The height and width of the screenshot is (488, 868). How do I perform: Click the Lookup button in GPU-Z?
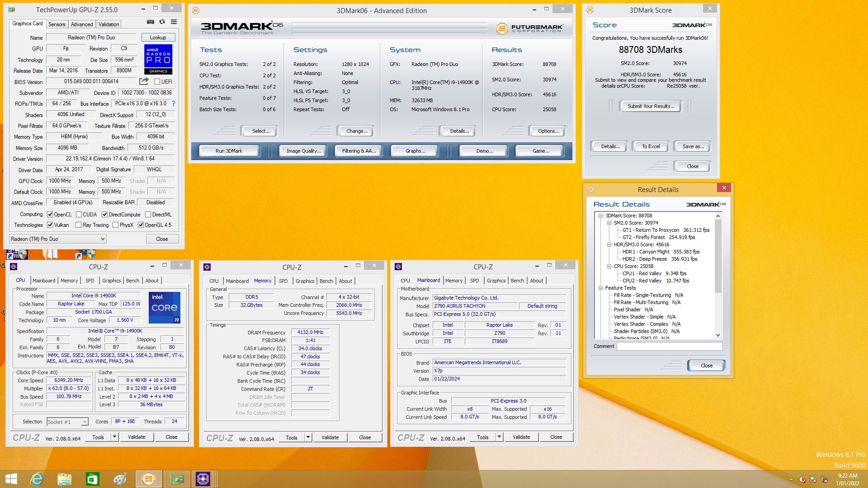click(158, 38)
